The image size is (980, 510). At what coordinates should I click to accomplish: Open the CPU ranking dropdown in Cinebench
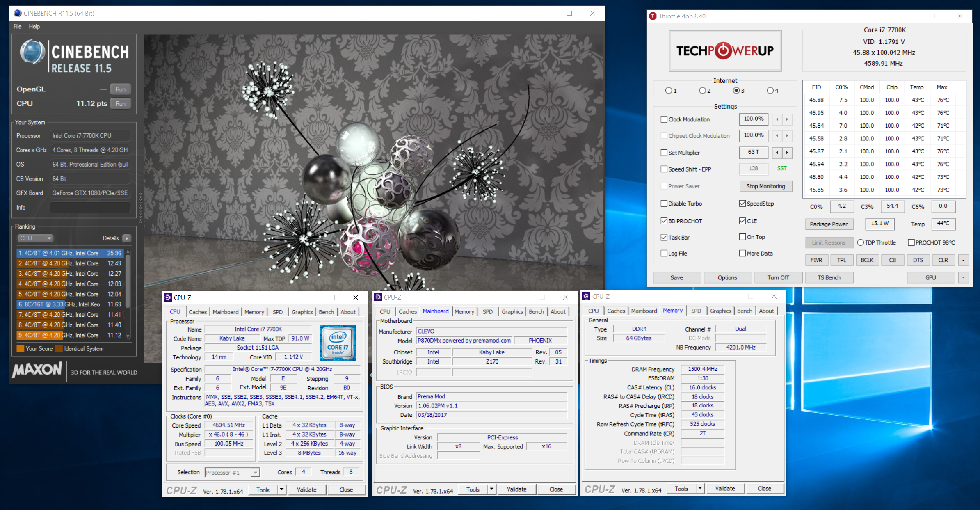click(35, 238)
